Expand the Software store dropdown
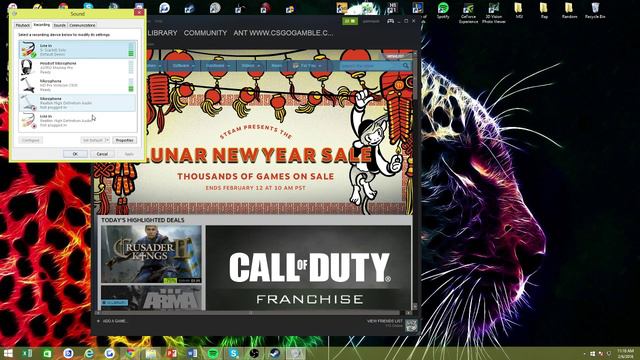This screenshot has width=640, height=360. click(183, 66)
